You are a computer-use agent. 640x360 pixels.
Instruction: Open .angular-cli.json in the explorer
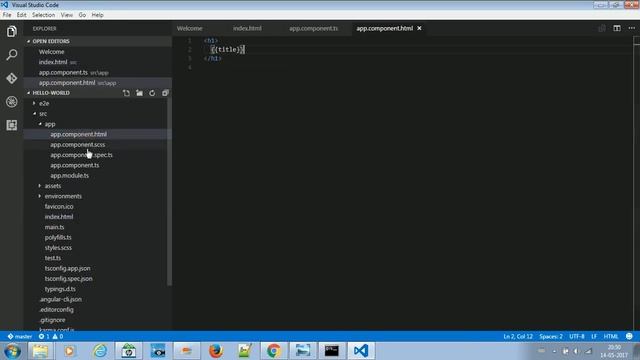(60, 299)
